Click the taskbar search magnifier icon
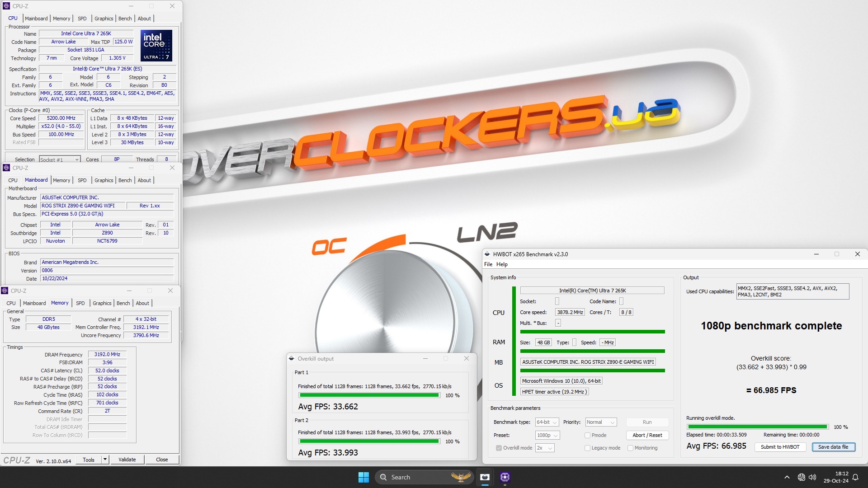This screenshot has width=868, height=488. [x=383, y=477]
